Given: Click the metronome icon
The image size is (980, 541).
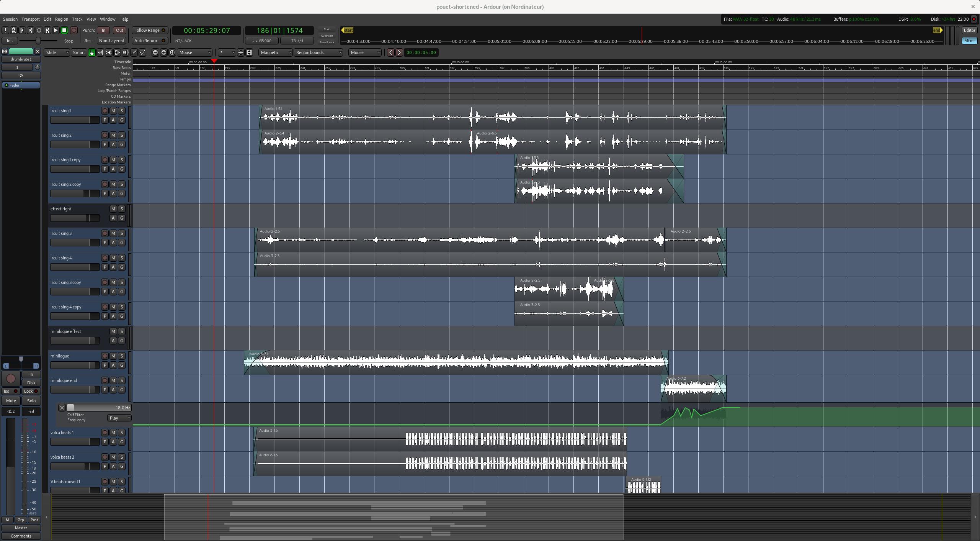Looking at the screenshot, I should (14, 30).
